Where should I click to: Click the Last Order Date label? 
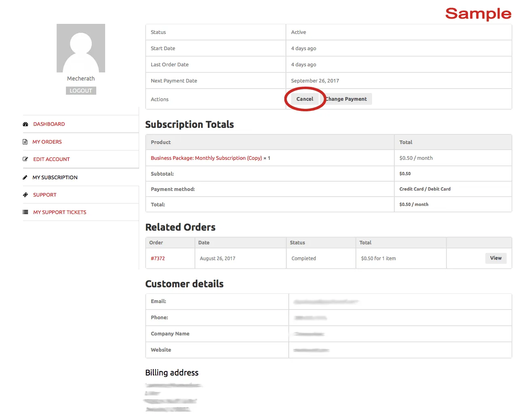170,64
